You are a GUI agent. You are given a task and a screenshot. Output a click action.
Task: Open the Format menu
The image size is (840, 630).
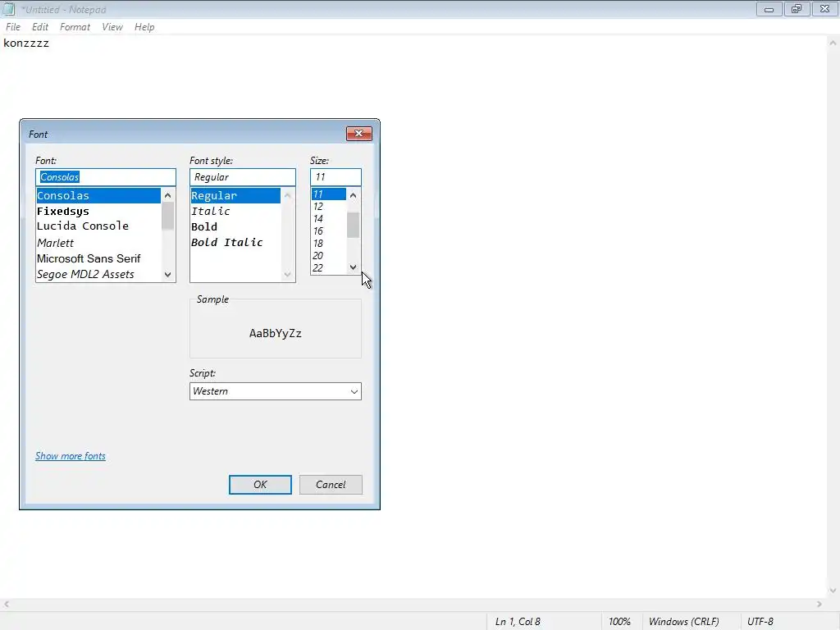coord(75,27)
